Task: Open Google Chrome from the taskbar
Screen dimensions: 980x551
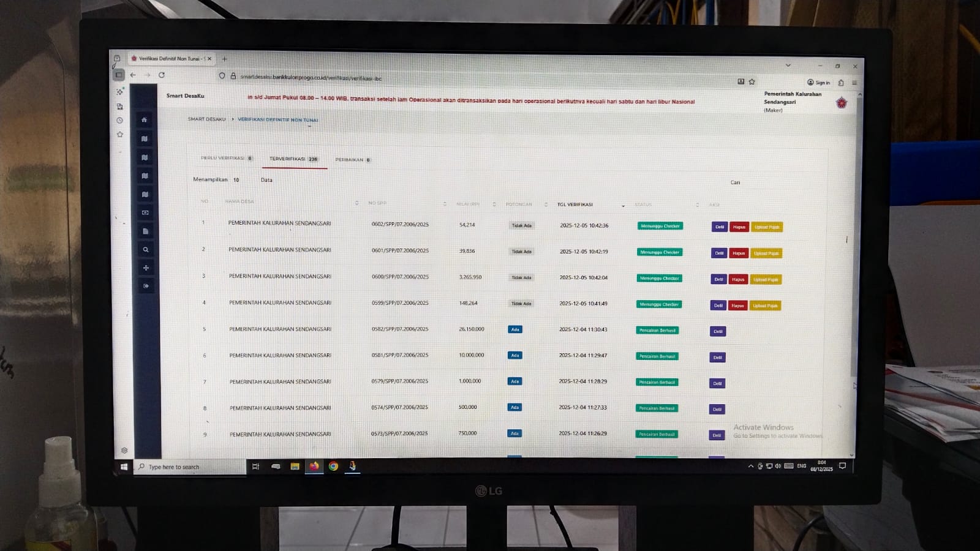Action: click(333, 467)
